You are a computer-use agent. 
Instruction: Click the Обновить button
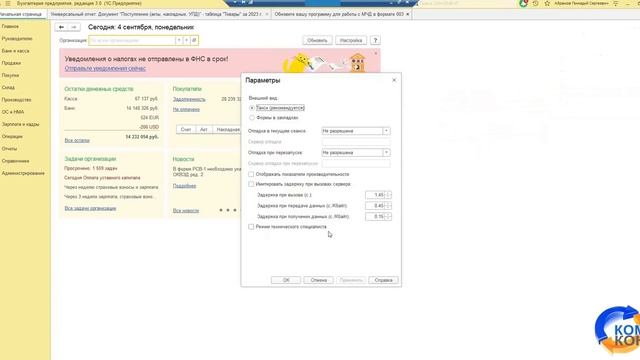(x=317, y=40)
